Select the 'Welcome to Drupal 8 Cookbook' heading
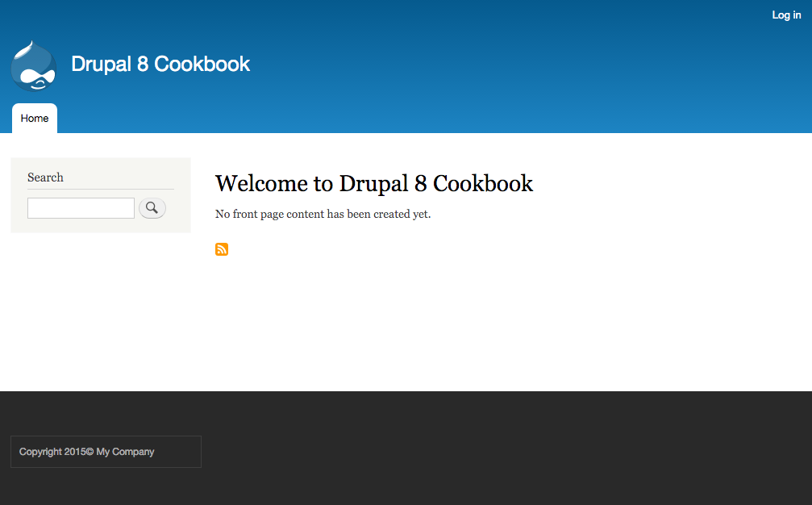 pyautogui.click(x=374, y=183)
